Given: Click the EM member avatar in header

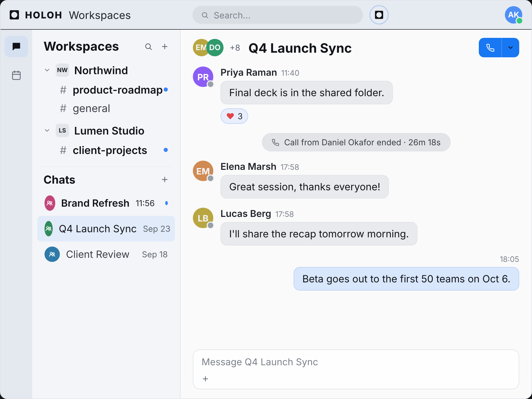Looking at the screenshot, I should (x=200, y=48).
